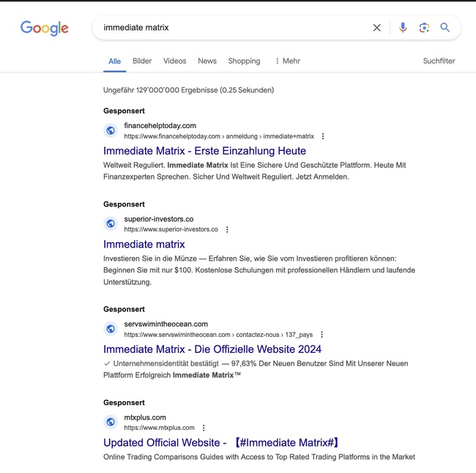The height and width of the screenshot is (473, 476).
Task: Click into the search input field
Action: click(234, 28)
